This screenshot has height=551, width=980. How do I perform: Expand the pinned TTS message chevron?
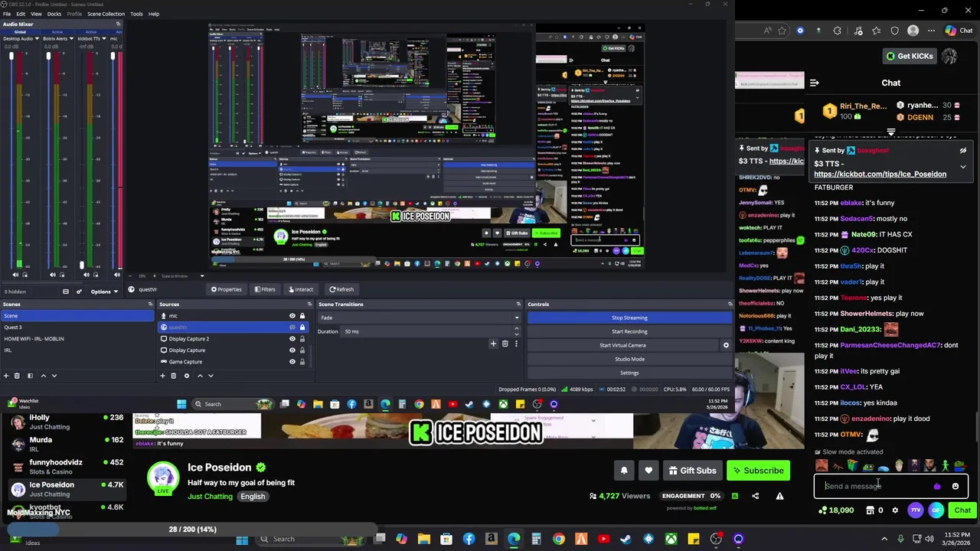coord(963,166)
